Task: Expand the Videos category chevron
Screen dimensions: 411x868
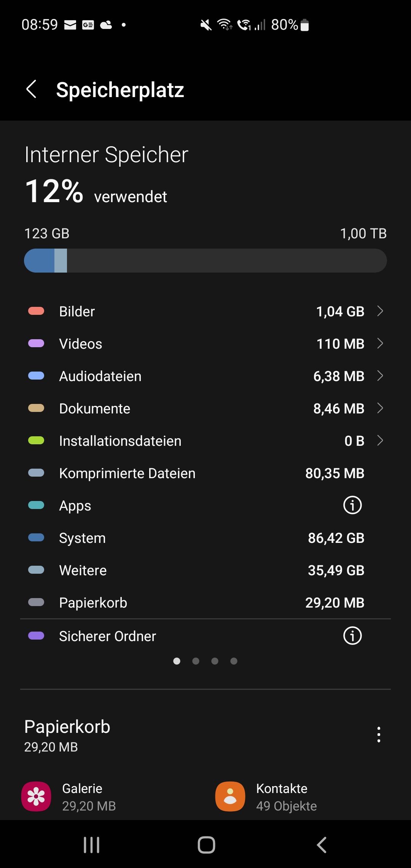Action: coord(380,343)
